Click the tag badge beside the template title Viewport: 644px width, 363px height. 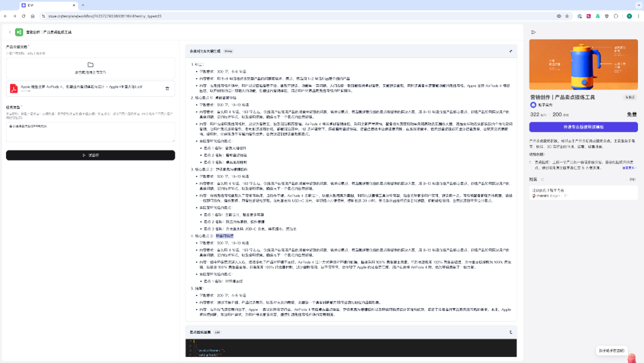point(630,97)
